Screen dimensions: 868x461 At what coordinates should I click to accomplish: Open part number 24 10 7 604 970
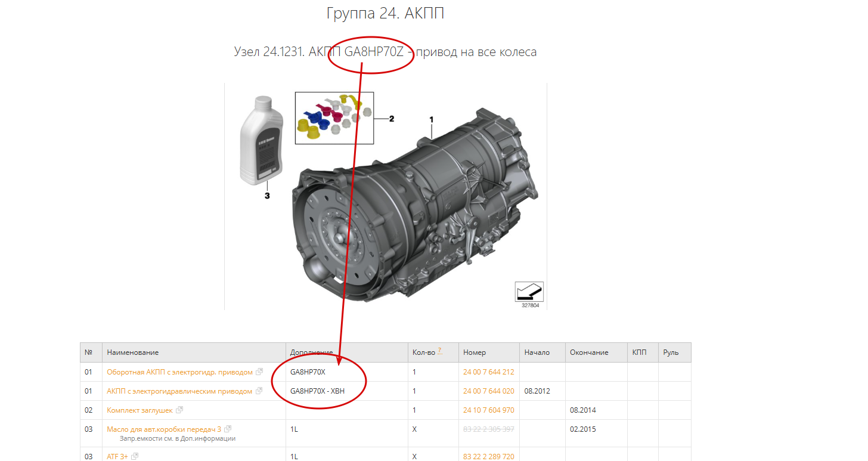pyautogui.click(x=488, y=410)
